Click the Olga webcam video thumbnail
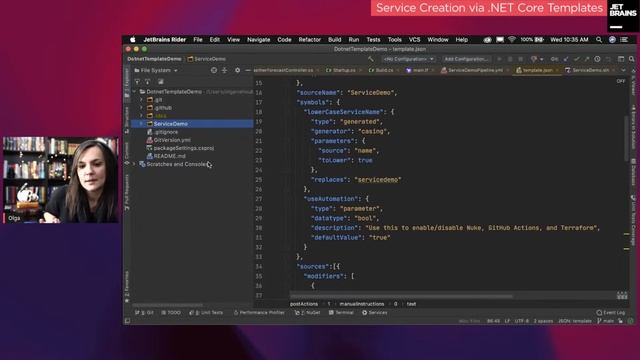This screenshot has height=360, width=640. tap(61, 180)
